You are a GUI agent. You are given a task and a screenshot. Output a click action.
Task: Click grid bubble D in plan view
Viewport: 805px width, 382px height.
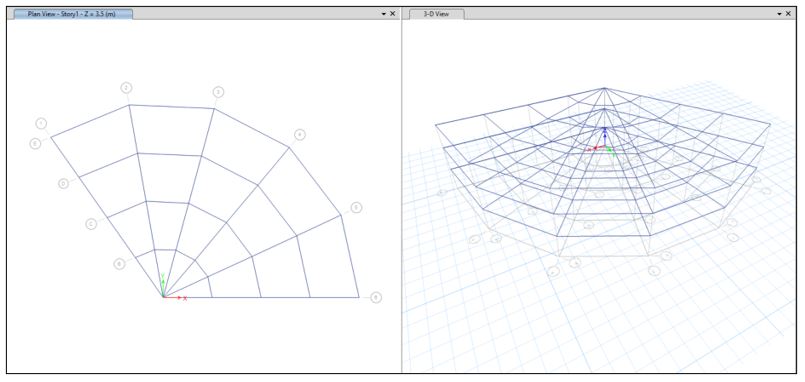64,183
